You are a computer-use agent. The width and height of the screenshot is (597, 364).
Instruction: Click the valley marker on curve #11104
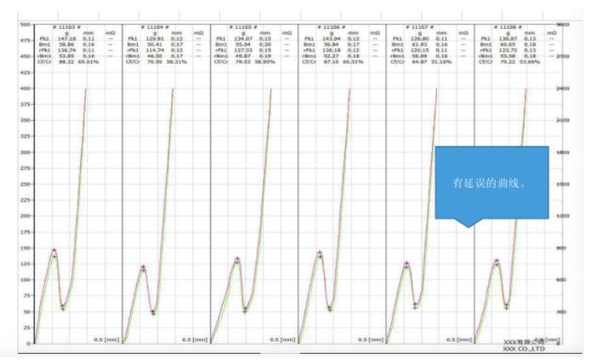point(153,312)
